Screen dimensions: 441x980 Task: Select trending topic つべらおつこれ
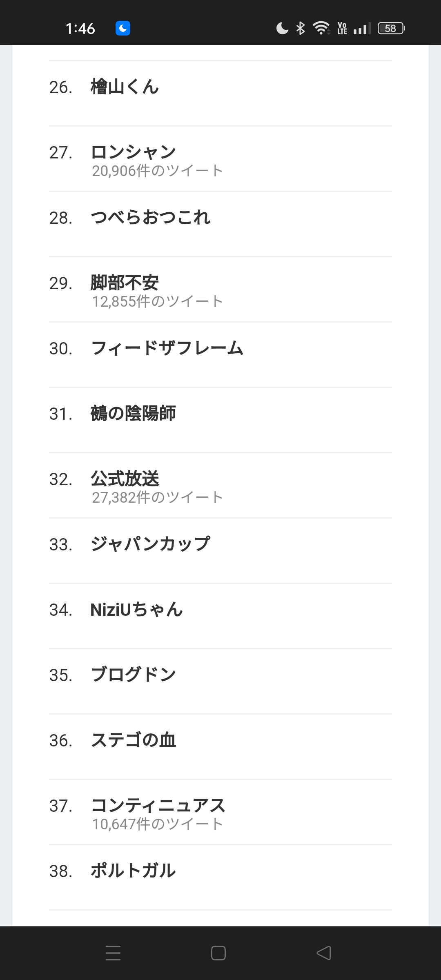pyautogui.click(x=150, y=218)
